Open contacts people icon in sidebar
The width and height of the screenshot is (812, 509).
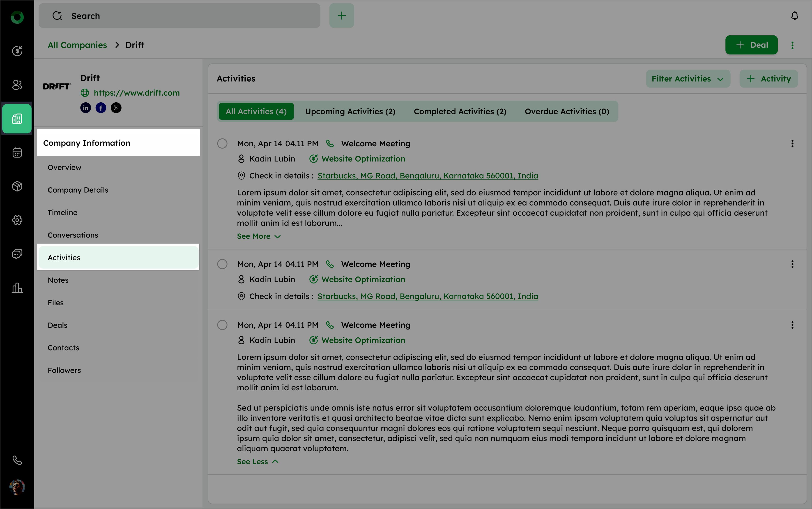click(x=17, y=85)
